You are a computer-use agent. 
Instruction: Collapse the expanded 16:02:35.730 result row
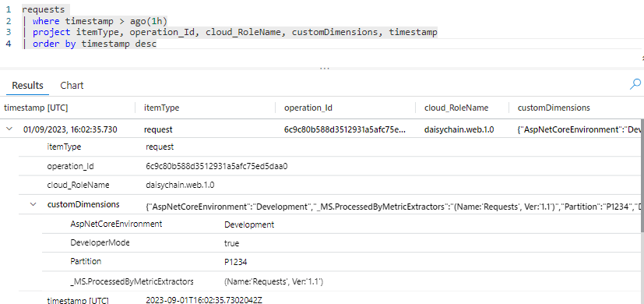click(9, 129)
